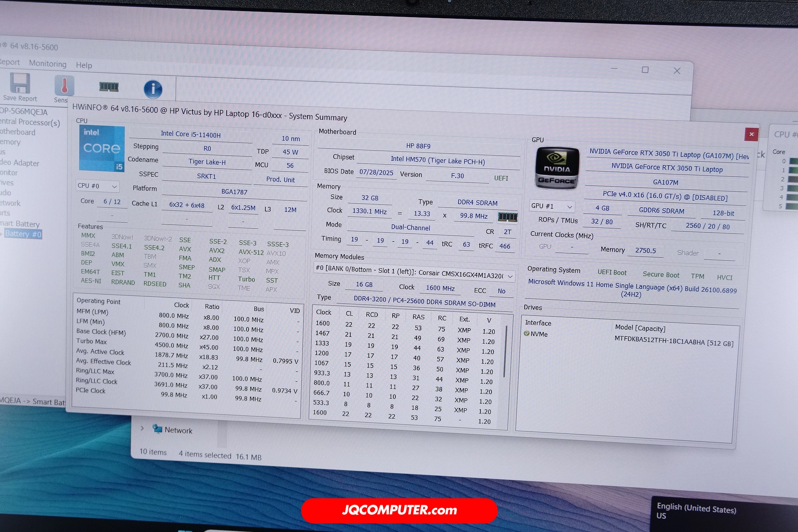Click the NVIDIA GeForce logo
Image resolution: width=798 pixels, height=532 pixels.
(x=557, y=168)
